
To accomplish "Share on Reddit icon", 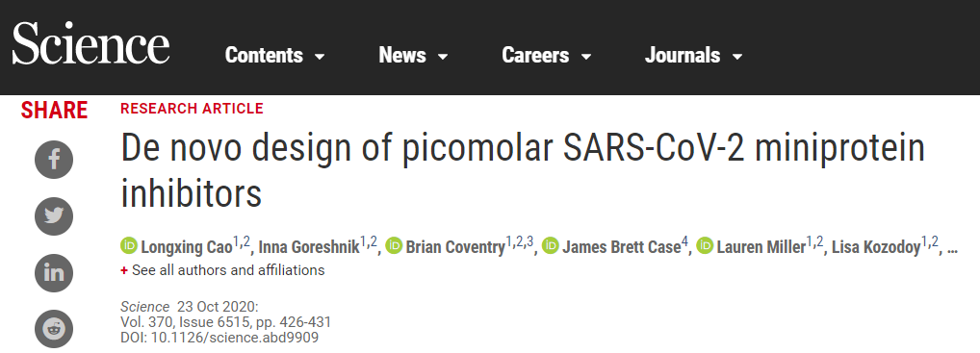I will point(54,329).
